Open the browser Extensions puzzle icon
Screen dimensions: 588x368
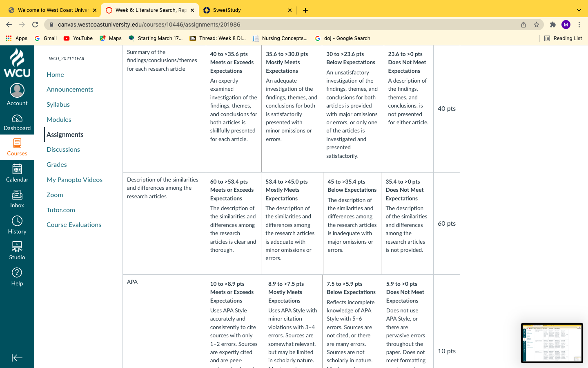click(553, 25)
